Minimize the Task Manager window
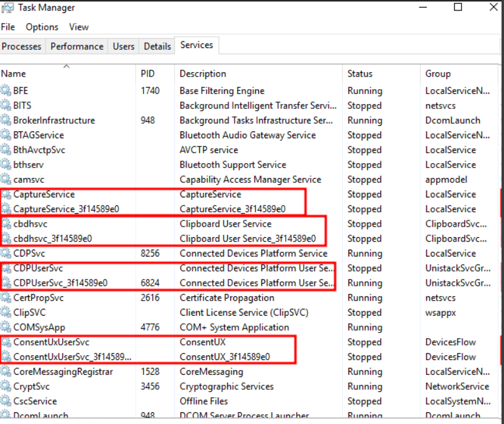Viewport: 504px width, 424px height. click(423, 7)
